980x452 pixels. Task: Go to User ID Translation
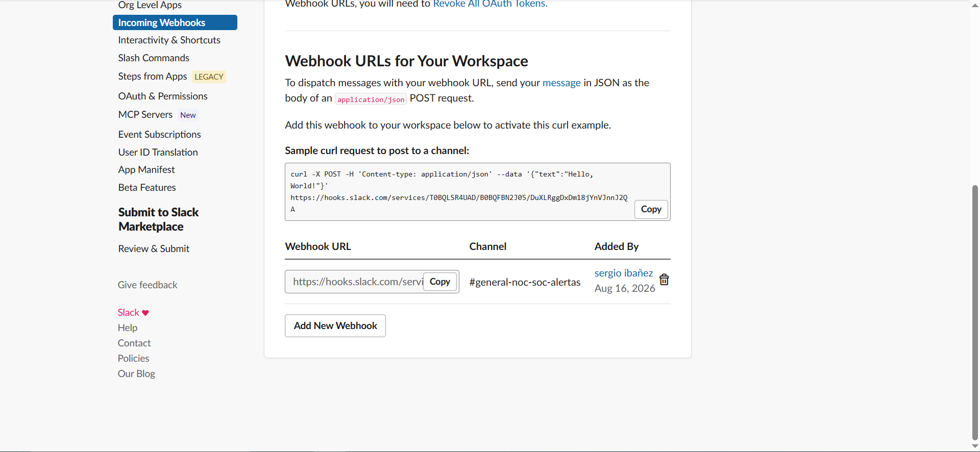[x=158, y=152]
